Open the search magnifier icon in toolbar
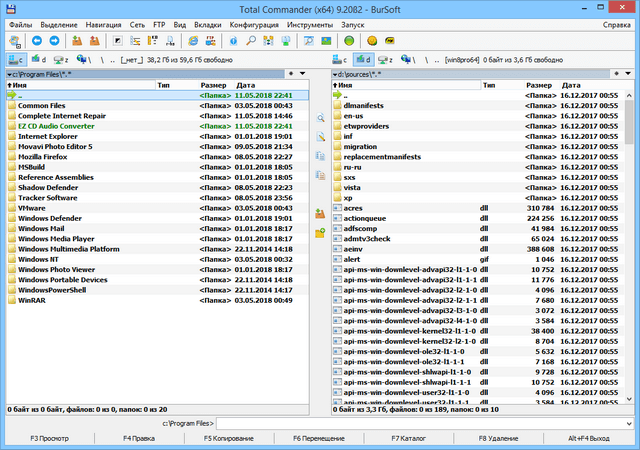The height and width of the screenshot is (450, 640). (x=251, y=41)
